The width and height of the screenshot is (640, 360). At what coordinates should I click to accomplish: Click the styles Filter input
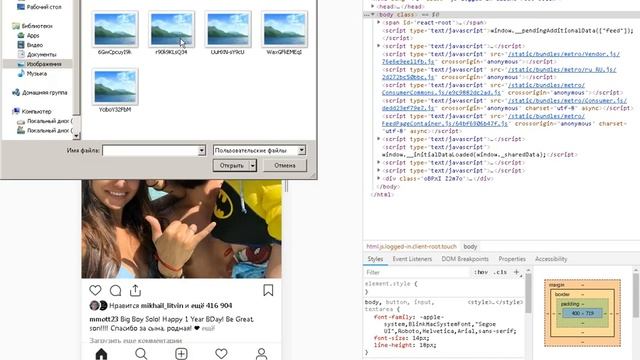tap(416, 272)
